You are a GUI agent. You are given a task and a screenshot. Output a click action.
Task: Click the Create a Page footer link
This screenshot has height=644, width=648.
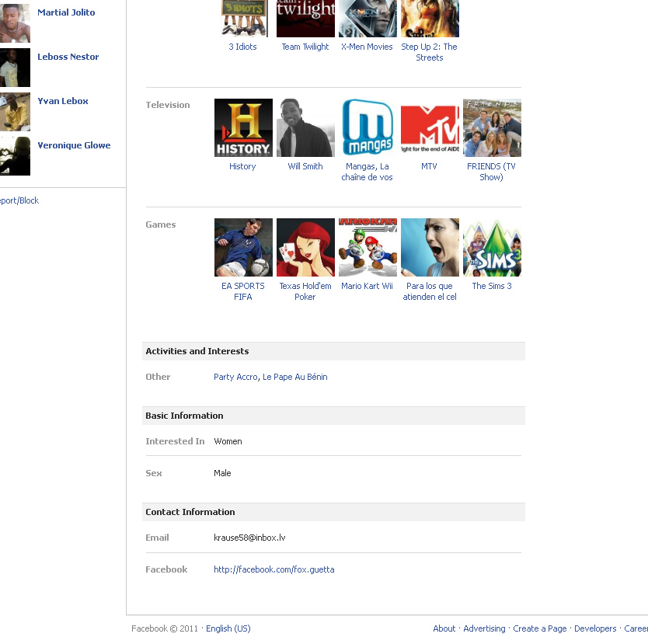[x=539, y=628]
